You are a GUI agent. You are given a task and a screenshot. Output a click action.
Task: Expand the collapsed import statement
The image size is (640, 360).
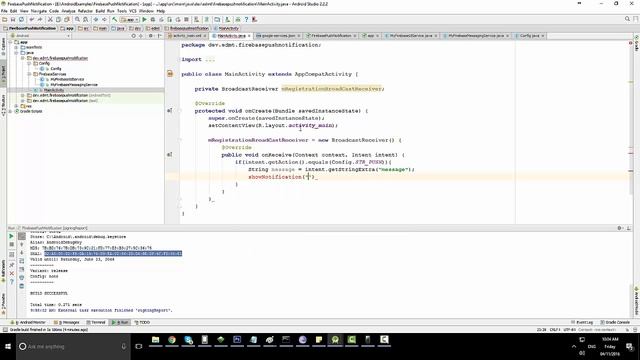pyautogui.click(x=210, y=60)
